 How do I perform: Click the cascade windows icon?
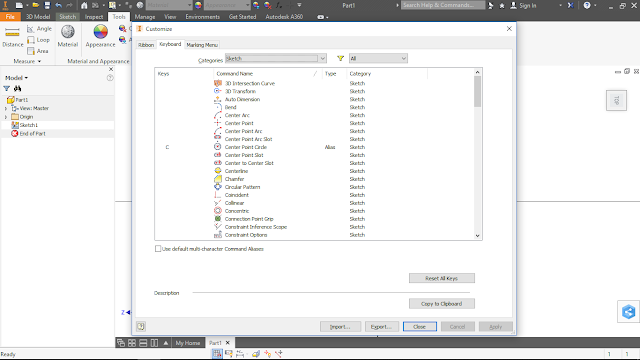(121, 343)
